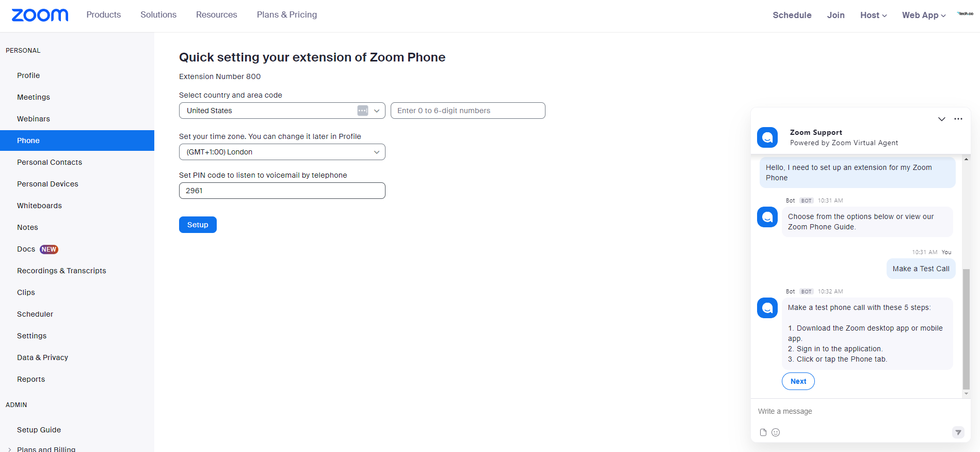The height and width of the screenshot is (452, 980).
Task: Click the tech.co profile avatar
Action: (x=965, y=14)
